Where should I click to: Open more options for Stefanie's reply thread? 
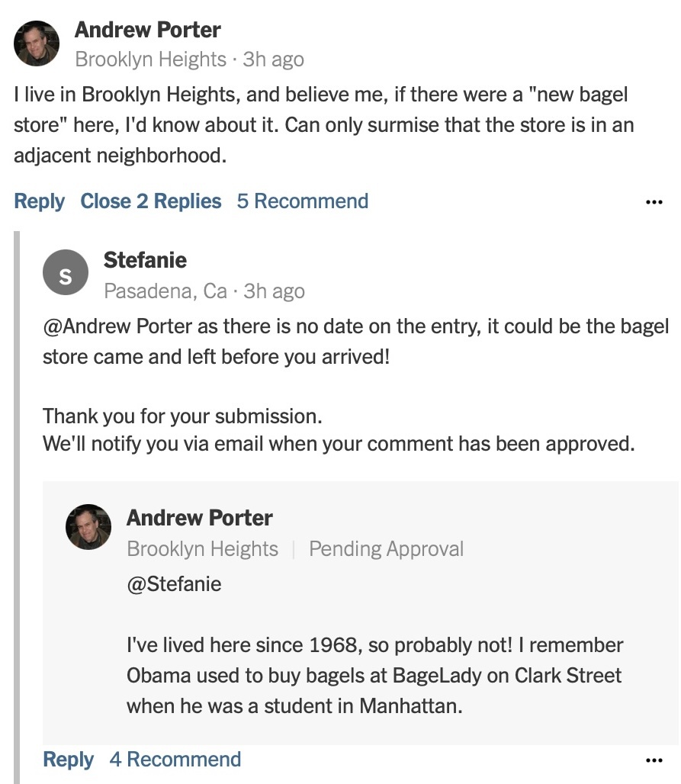point(654,760)
